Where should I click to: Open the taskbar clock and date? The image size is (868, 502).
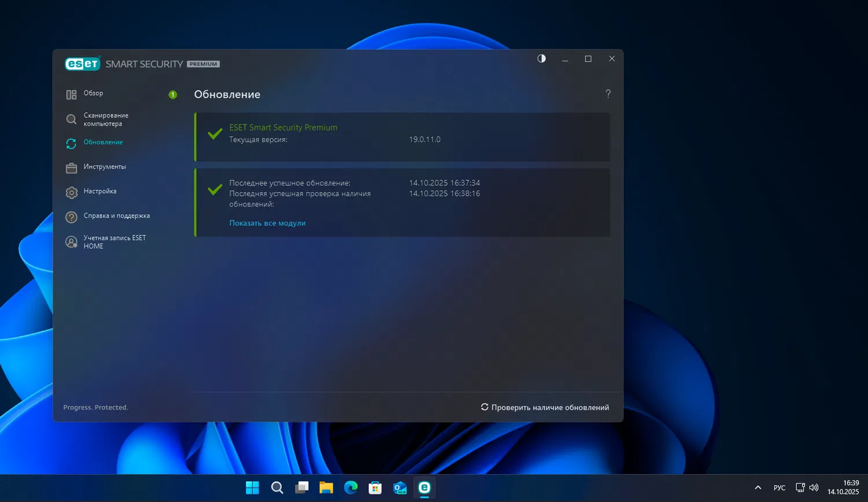(x=843, y=488)
